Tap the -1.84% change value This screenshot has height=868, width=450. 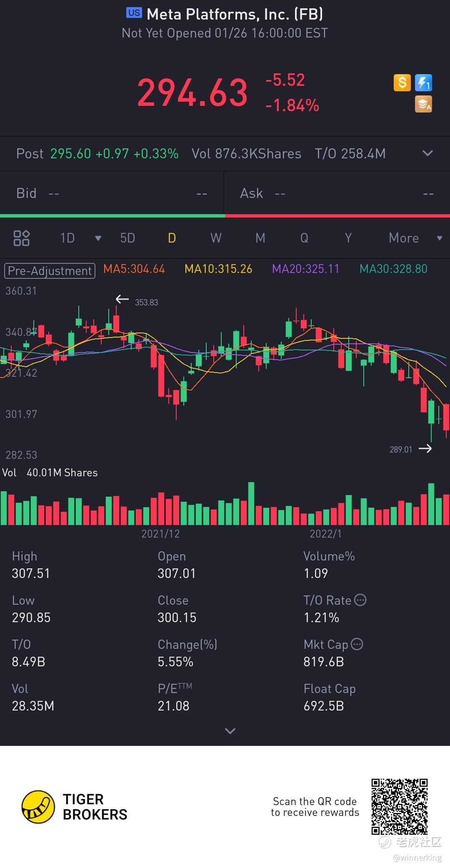point(292,105)
